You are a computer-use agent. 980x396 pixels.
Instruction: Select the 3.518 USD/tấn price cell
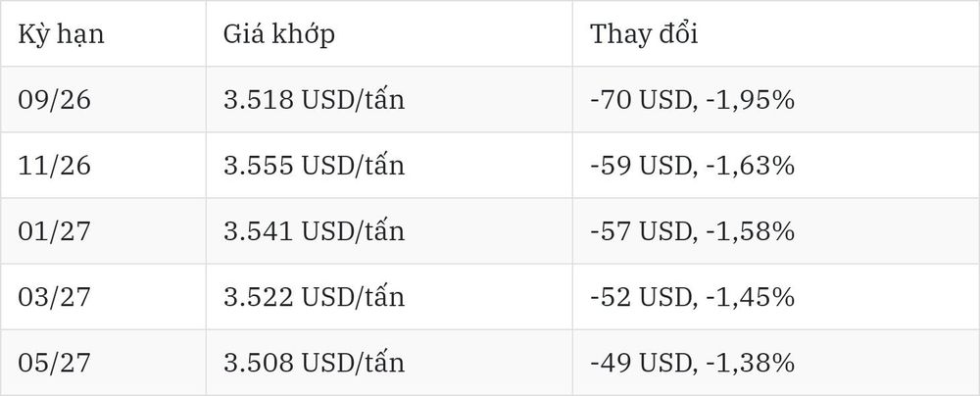[x=389, y=99]
